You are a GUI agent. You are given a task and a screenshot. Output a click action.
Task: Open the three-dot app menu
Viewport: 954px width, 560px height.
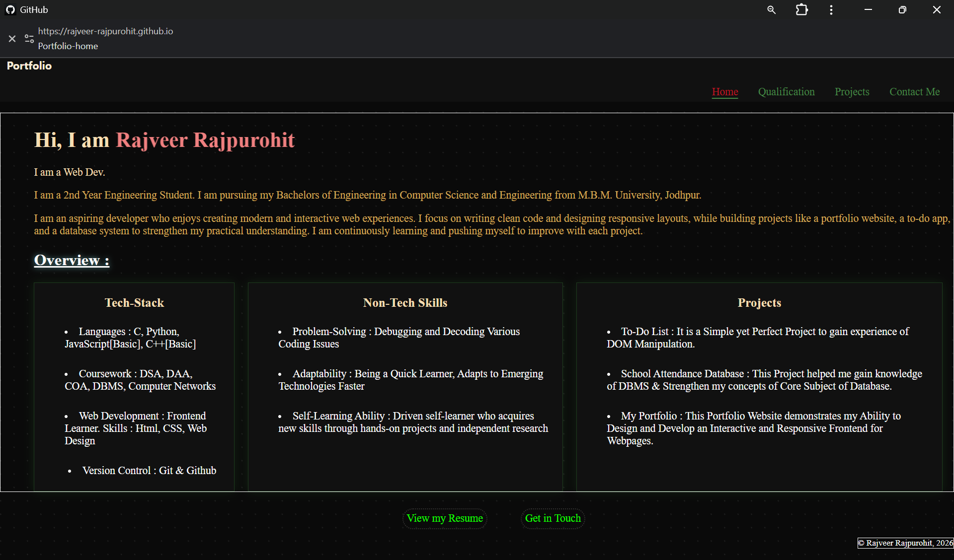pos(831,10)
